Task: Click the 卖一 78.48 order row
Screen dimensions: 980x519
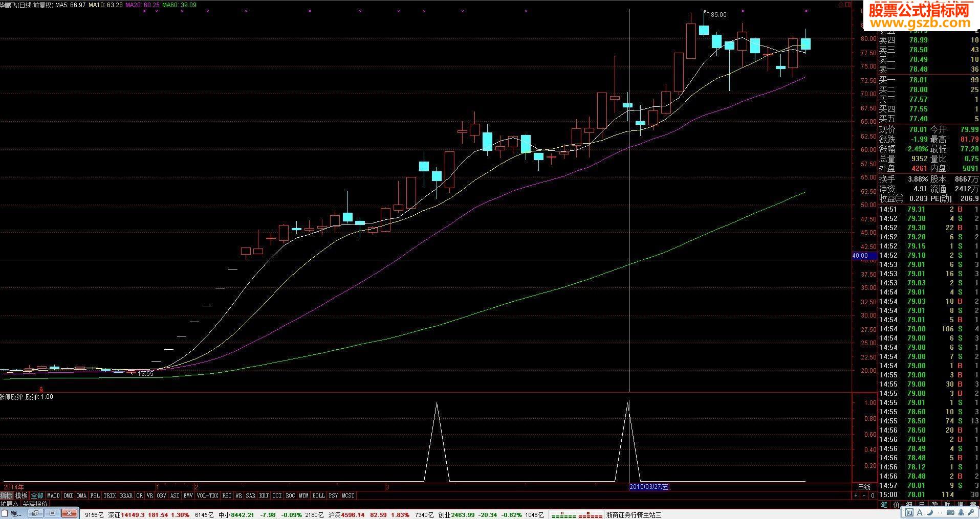Action: coord(929,70)
